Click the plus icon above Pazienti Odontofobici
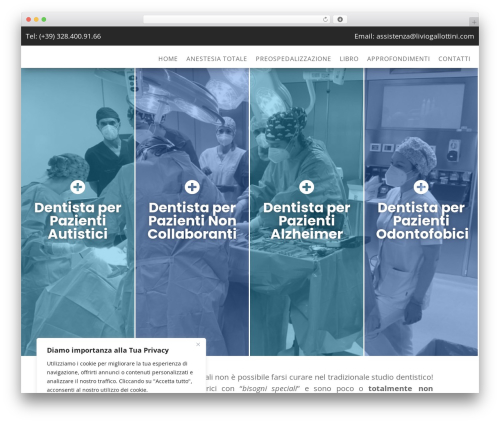 tap(421, 187)
